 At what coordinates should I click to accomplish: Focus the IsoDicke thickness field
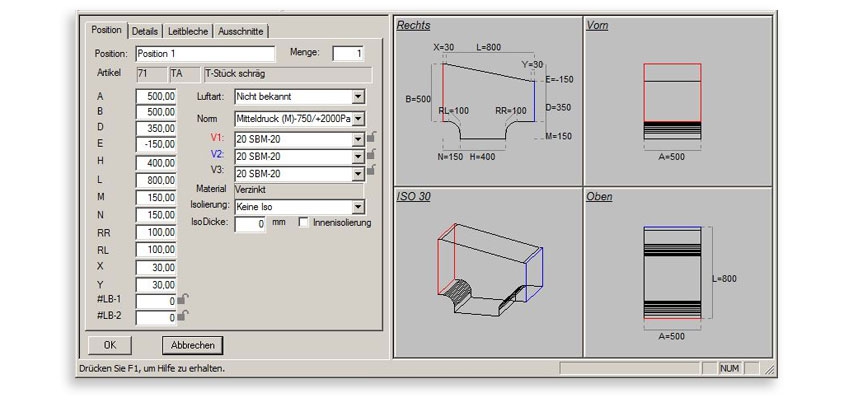coord(250,224)
